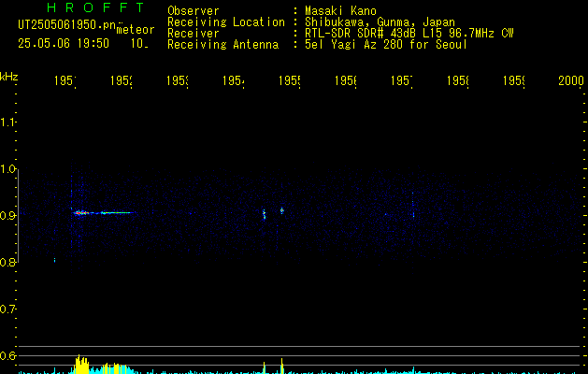Click the green tail of the long meteor echo
The width and height of the screenshot is (588, 374).
116,212
